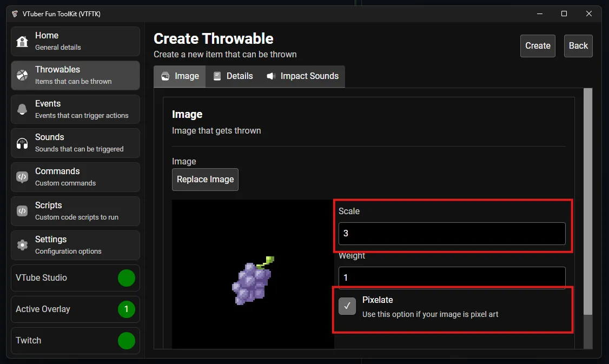Click Replace Image to change the throwable
Viewport: 609px width, 364px height.
point(205,179)
